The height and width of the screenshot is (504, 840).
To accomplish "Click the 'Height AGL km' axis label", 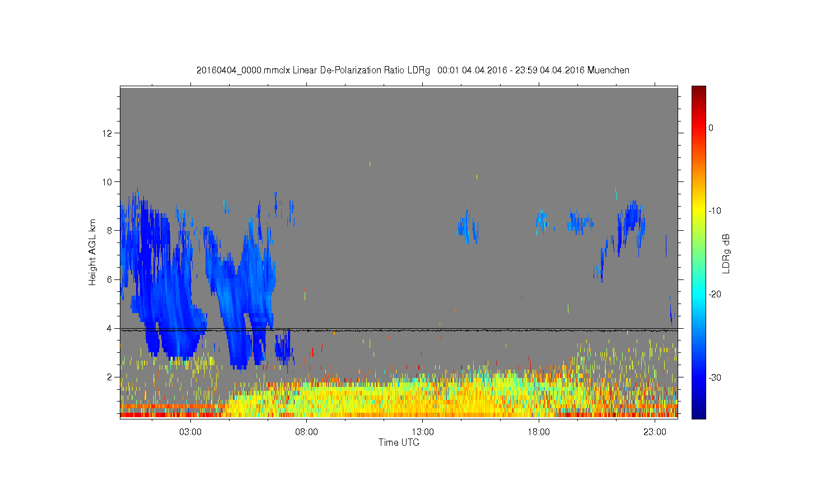I will tap(92, 252).
